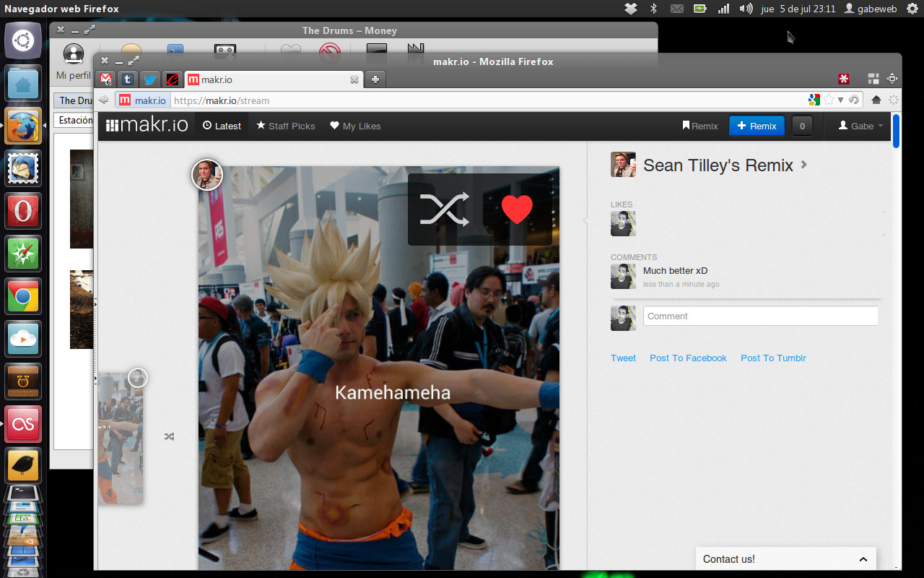Bookmark this page with the star icon

[829, 100]
